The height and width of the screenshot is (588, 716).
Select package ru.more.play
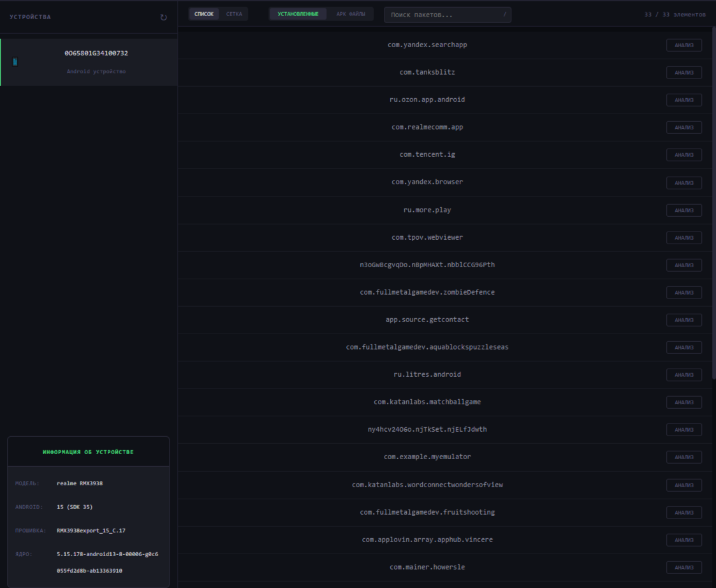click(427, 210)
